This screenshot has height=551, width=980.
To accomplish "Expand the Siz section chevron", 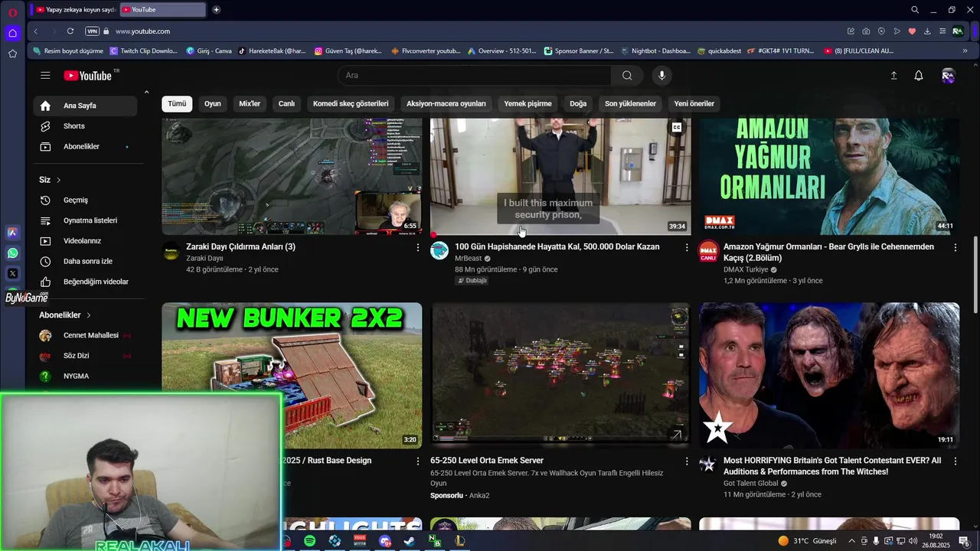I will (x=58, y=180).
